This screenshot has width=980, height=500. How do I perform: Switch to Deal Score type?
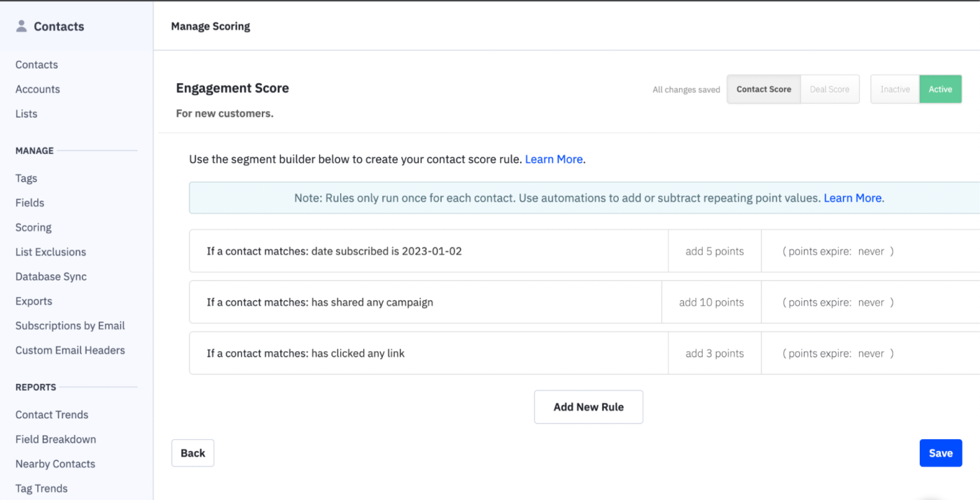click(x=829, y=90)
